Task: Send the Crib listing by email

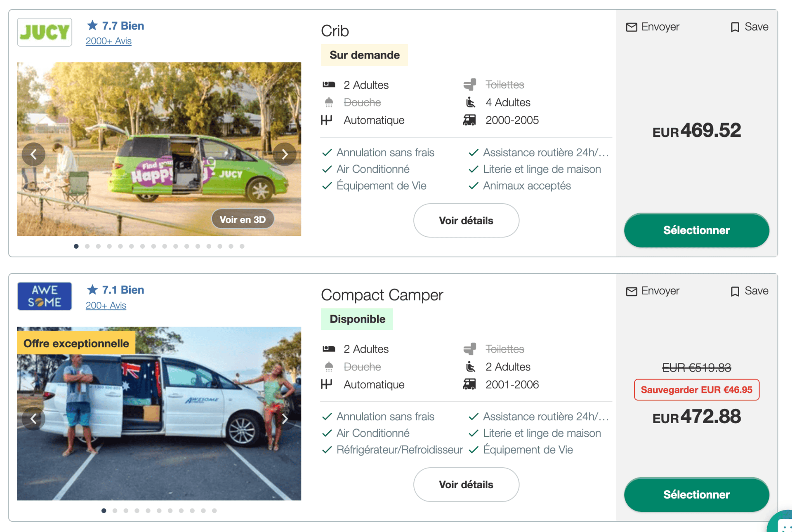Action: pyautogui.click(x=653, y=27)
